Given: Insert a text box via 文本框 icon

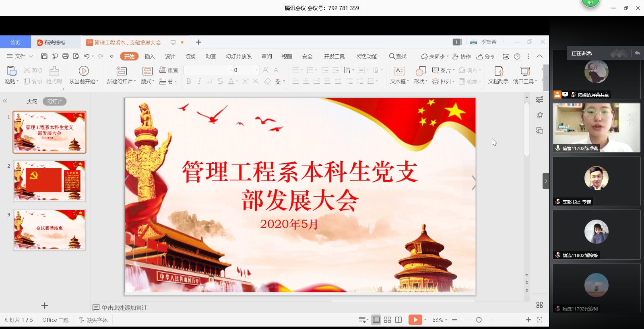Looking at the screenshot, I should point(399,71).
